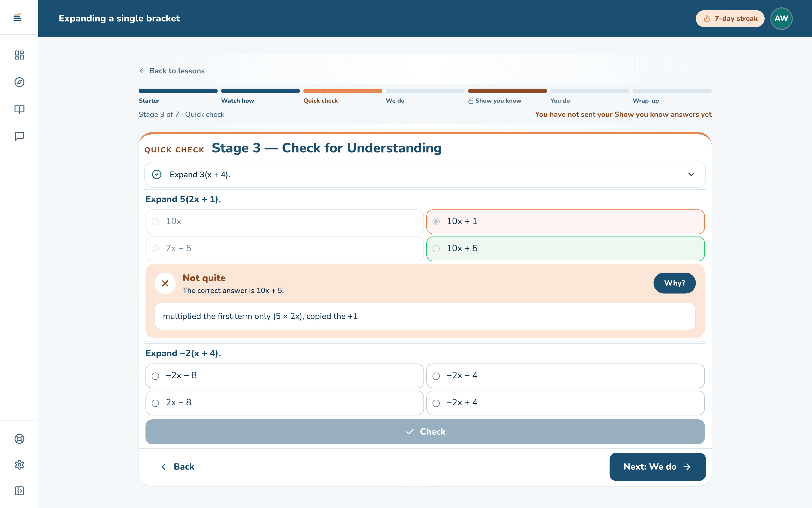Open the compass explore icon in sidebar
Screen dimensions: 812x508
[x=19, y=82]
